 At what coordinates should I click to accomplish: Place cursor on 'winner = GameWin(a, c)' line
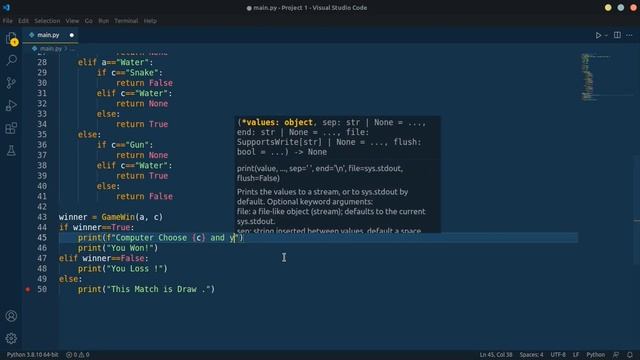click(x=111, y=217)
